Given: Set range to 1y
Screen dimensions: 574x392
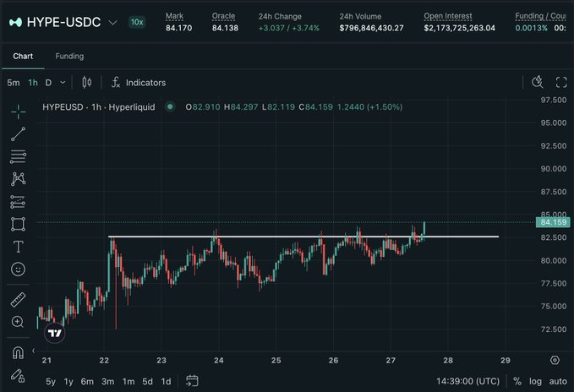Looking at the screenshot, I should (68, 381).
